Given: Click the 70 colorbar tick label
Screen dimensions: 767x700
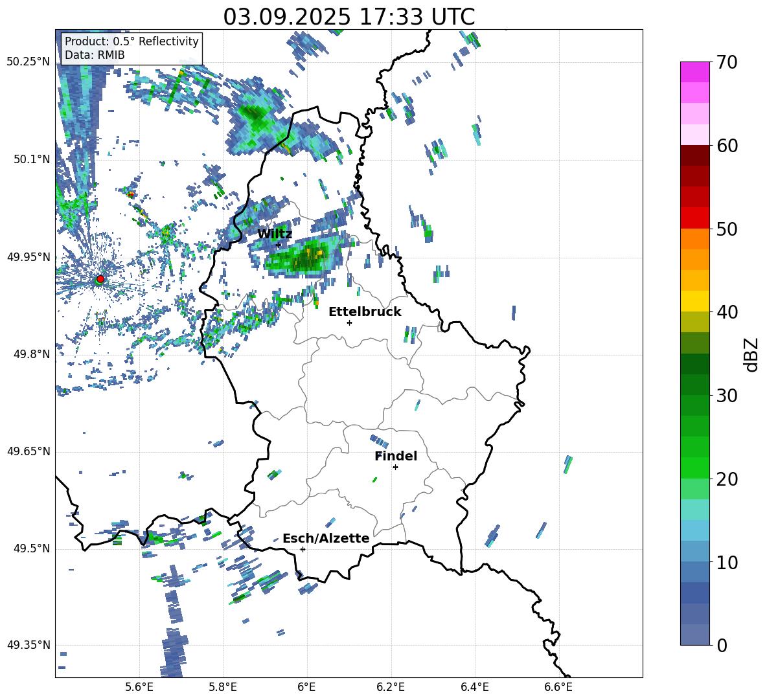Looking at the screenshot, I should pyautogui.click(x=726, y=63).
